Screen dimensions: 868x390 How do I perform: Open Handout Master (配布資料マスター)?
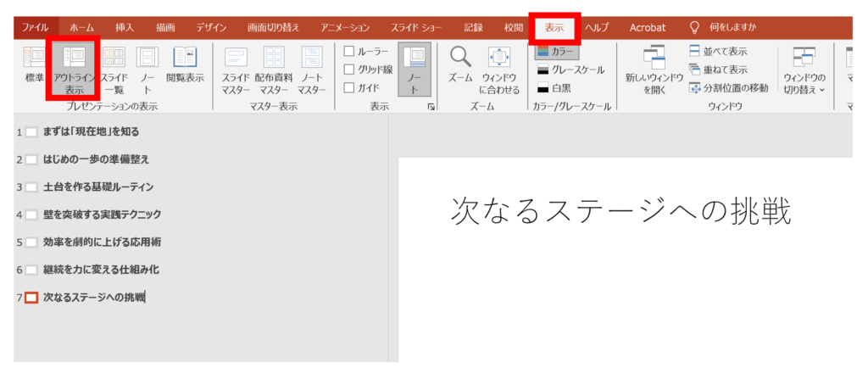(x=274, y=70)
